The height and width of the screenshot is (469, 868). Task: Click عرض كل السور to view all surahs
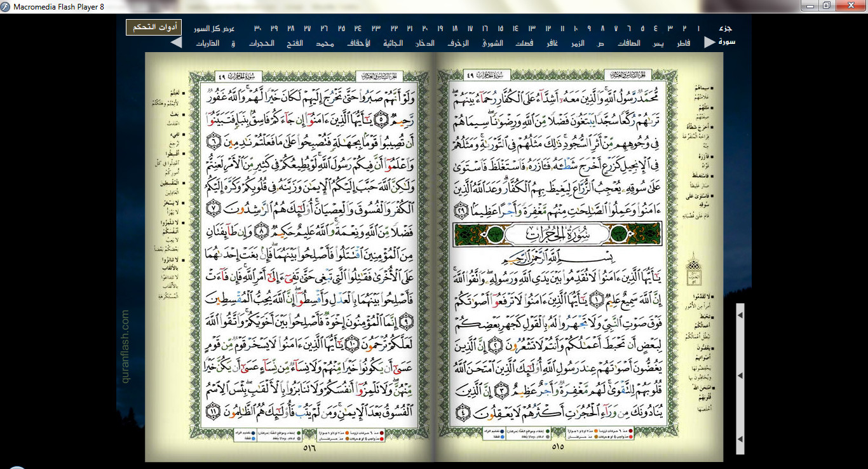tap(214, 29)
